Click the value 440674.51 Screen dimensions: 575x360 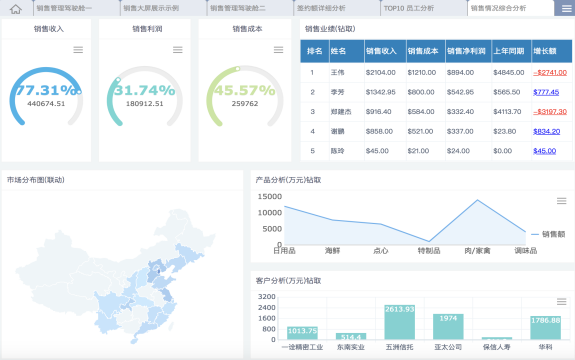point(46,104)
